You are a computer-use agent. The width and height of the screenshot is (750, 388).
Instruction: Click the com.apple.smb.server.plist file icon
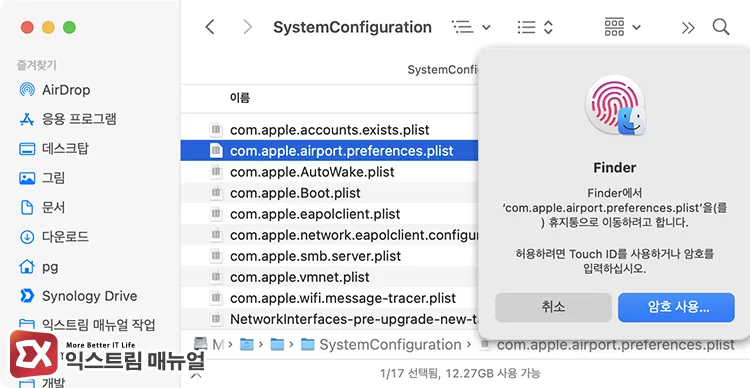tap(216, 256)
